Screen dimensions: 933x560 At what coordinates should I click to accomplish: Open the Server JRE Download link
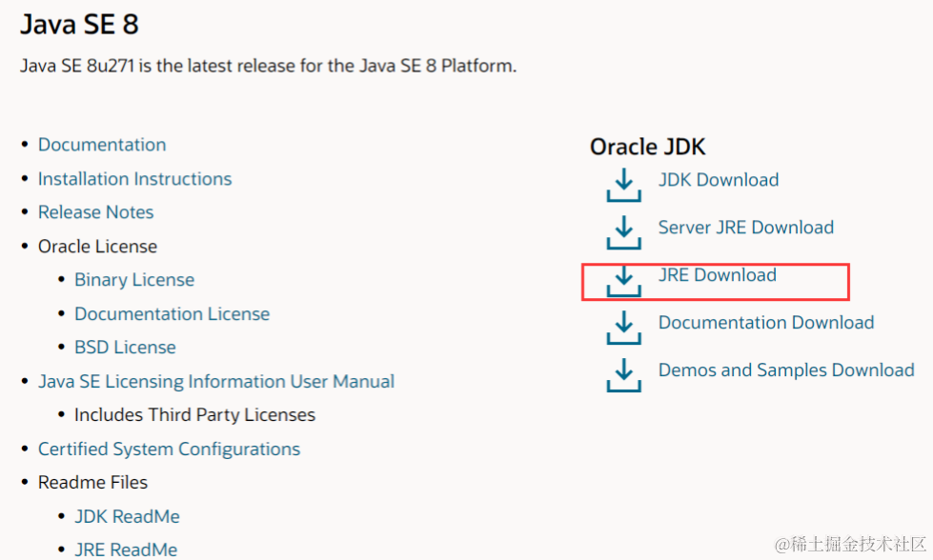pos(745,227)
